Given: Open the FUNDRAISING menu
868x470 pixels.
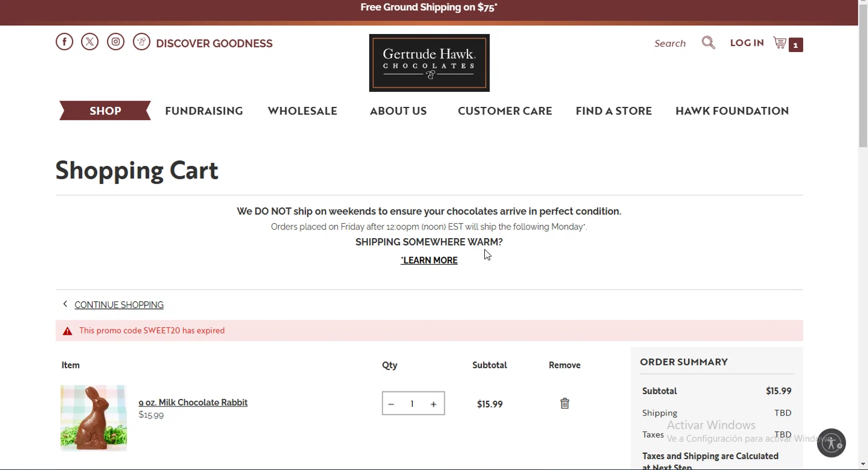Looking at the screenshot, I should tap(204, 111).
